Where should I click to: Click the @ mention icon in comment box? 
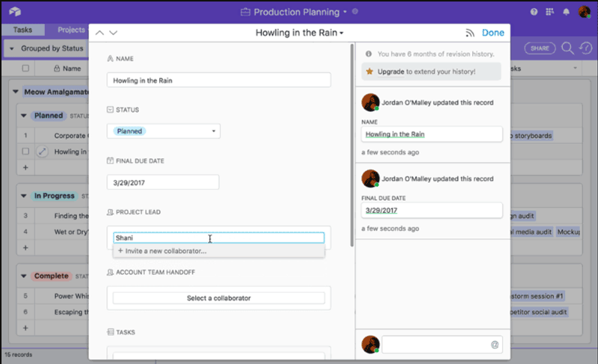coord(495,345)
